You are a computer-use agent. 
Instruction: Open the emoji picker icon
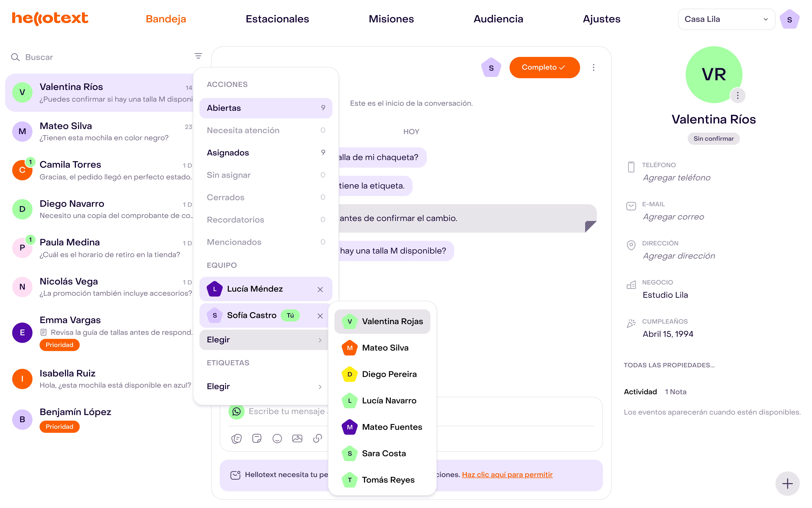(x=277, y=438)
